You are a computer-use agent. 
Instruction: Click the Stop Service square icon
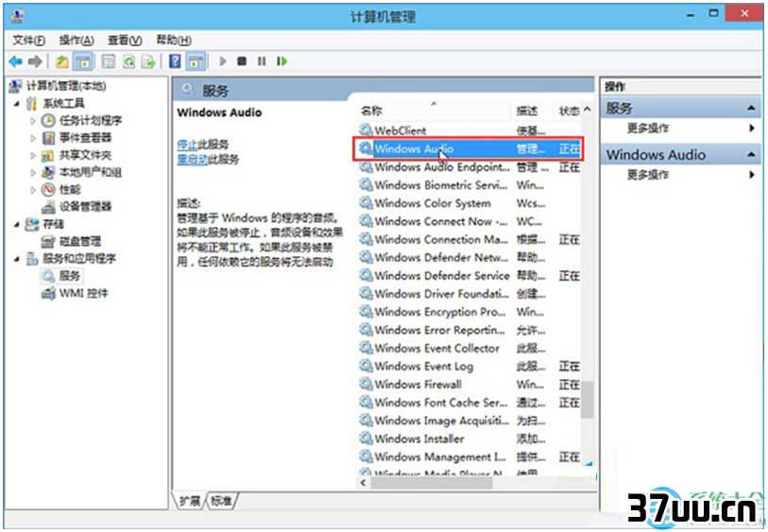pyautogui.click(x=242, y=61)
